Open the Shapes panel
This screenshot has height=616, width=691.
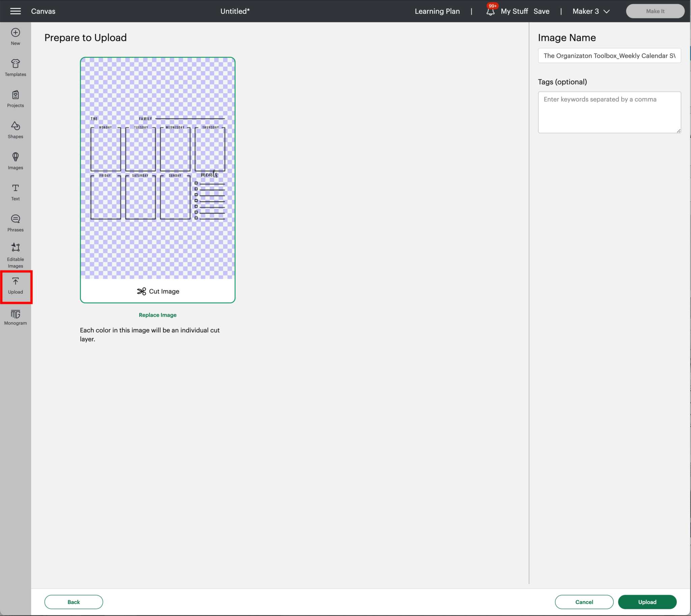[15, 130]
